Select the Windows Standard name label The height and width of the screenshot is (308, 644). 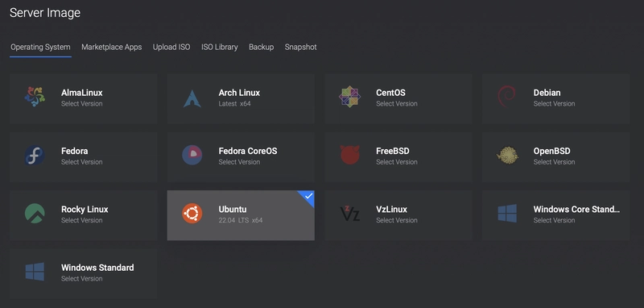tap(97, 268)
